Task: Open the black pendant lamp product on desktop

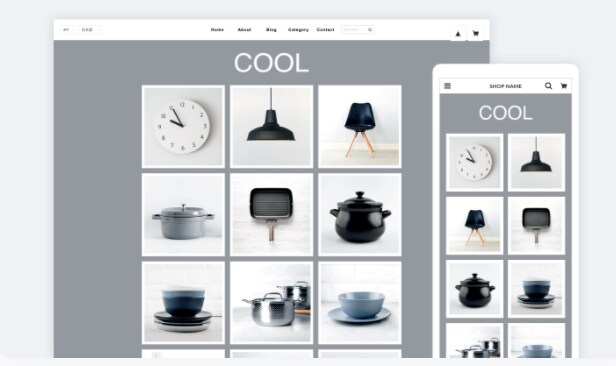Action: click(x=271, y=126)
